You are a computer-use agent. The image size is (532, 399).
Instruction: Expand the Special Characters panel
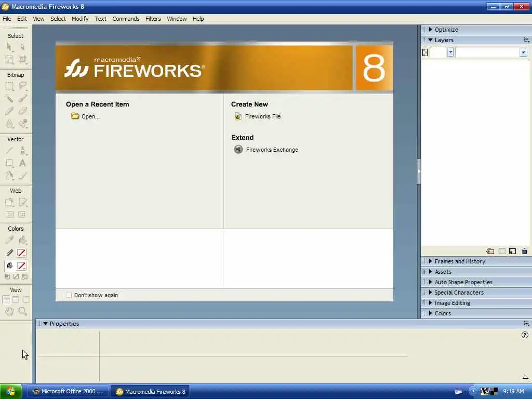pyautogui.click(x=431, y=292)
